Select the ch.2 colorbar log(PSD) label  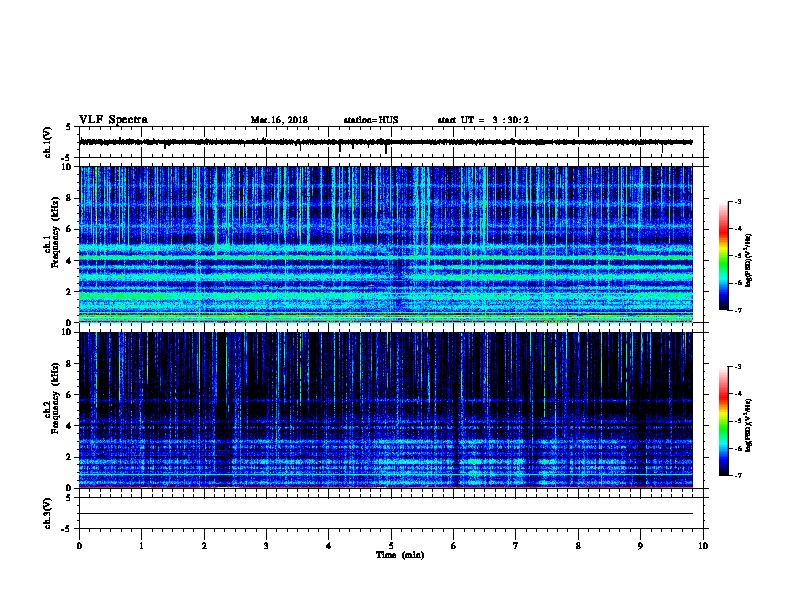748,426
